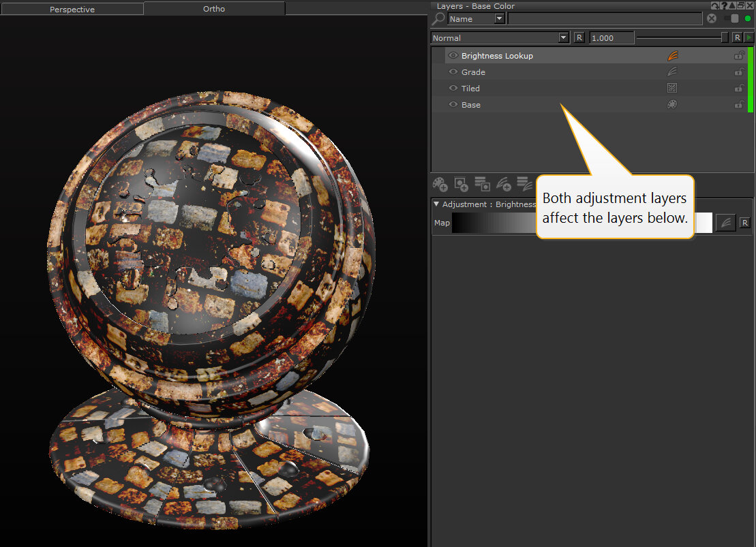This screenshot has width=756, height=547.
Task: Click the opacity value field showing 1.000
Action: [x=611, y=38]
